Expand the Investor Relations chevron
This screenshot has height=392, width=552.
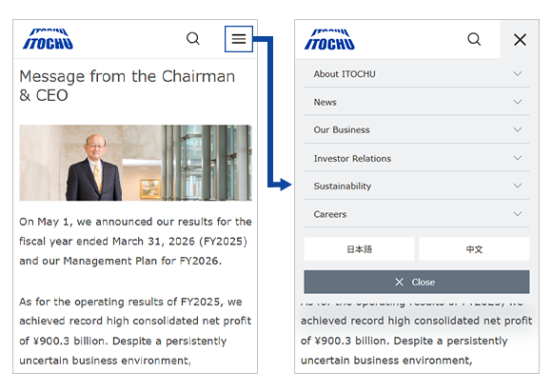click(x=517, y=158)
